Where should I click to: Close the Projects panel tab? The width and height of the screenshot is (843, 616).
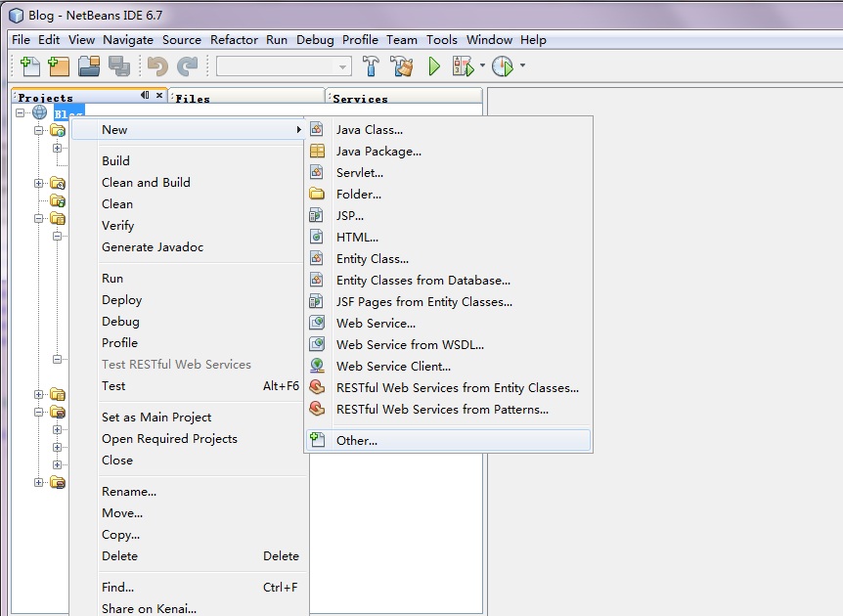coord(159,95)
